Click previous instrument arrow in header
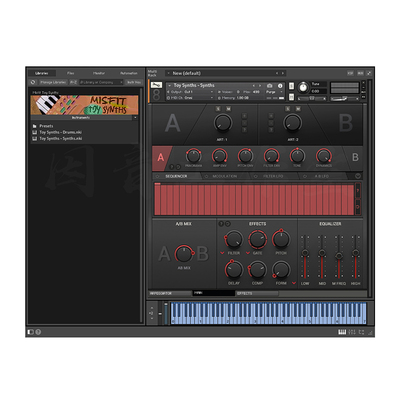 click(254, 86)
